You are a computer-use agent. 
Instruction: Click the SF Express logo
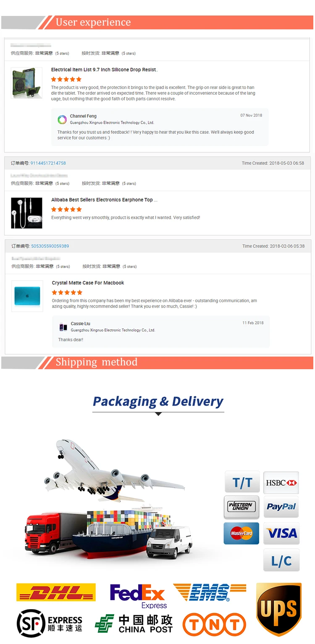click(50, 623)
